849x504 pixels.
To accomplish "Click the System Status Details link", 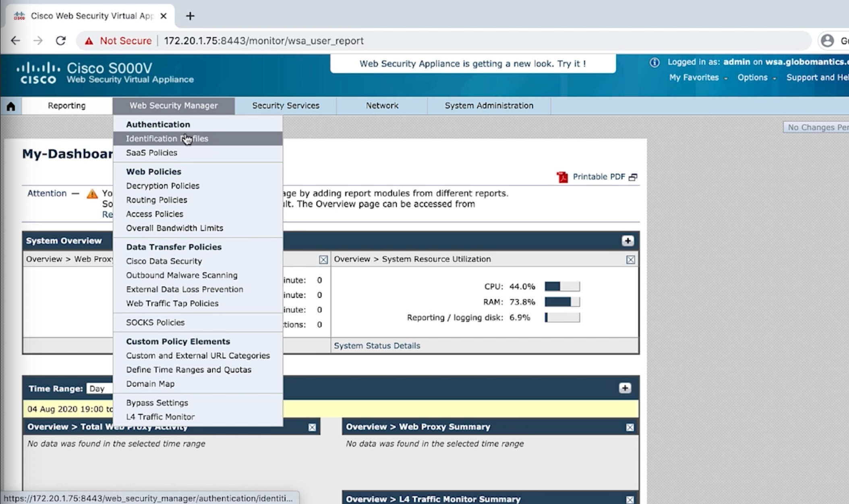I will coord(377,345).
